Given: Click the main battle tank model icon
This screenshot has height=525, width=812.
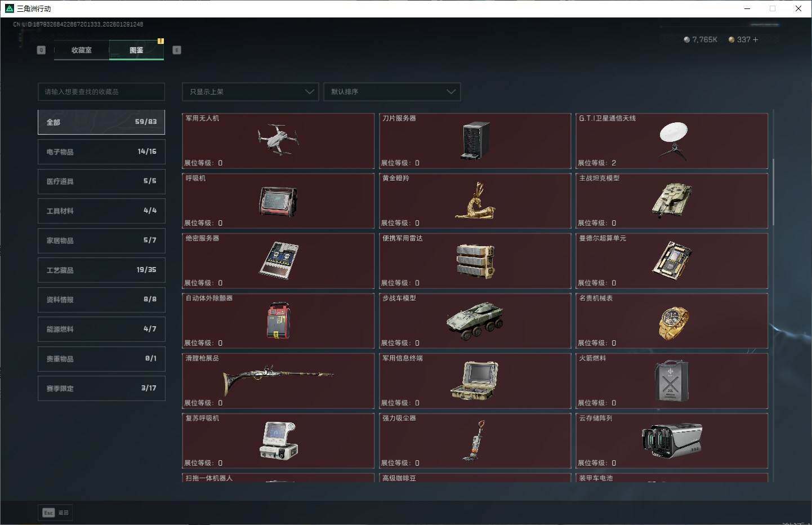Looking at the screenshot, I should click(672, 200).
